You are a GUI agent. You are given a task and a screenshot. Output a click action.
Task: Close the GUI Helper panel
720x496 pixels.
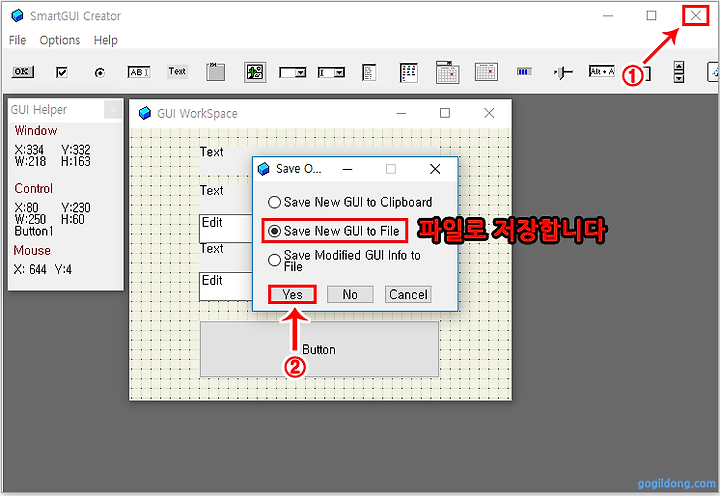point(113,109)
